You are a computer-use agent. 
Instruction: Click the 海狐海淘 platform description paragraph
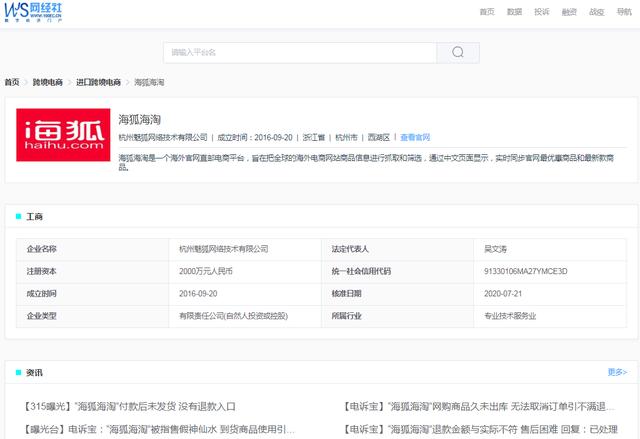[366, 162]
